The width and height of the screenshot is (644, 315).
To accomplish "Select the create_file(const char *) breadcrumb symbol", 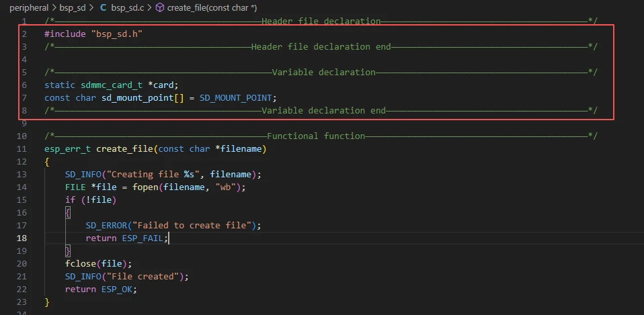I will click(207, 7).
